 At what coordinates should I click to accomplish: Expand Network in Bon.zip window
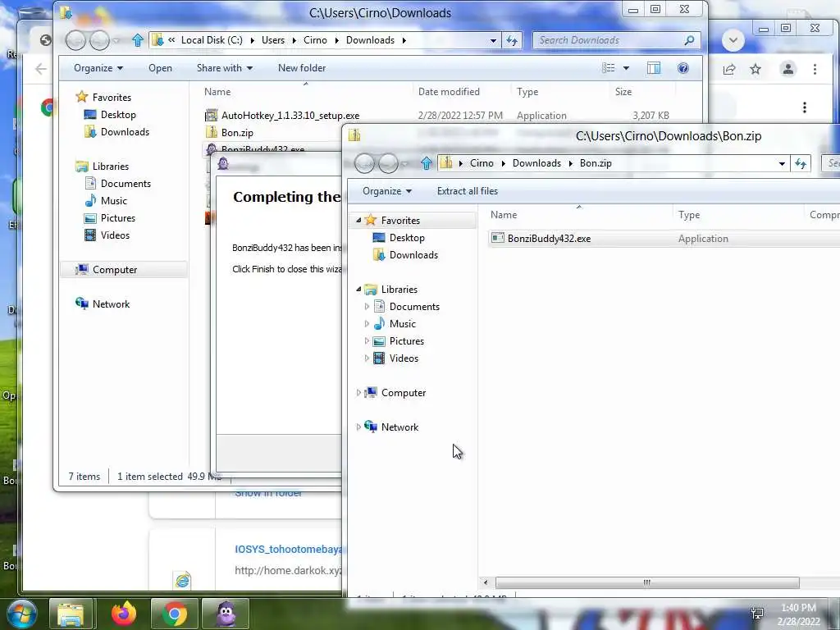tap(358, 427)
